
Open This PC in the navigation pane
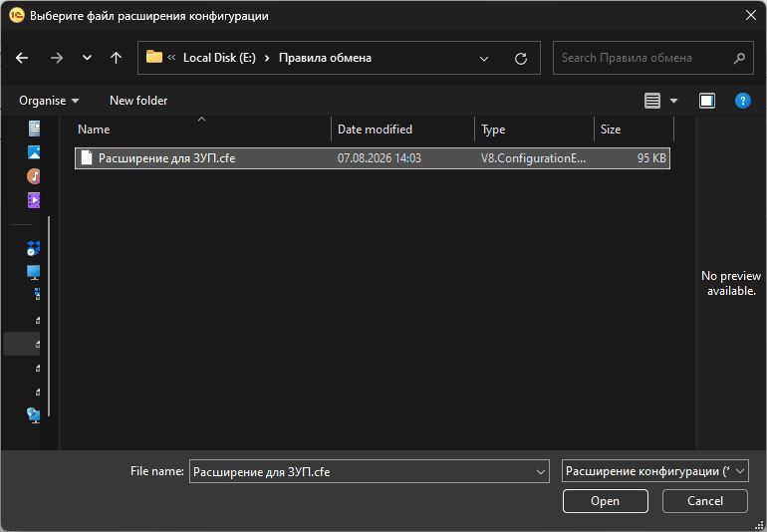33,272
